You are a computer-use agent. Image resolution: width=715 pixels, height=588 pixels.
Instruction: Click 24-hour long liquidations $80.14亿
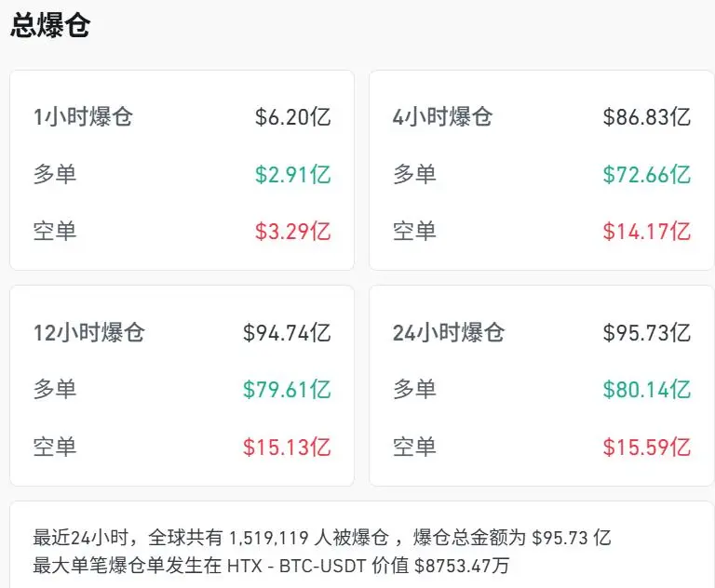[646, 389]
